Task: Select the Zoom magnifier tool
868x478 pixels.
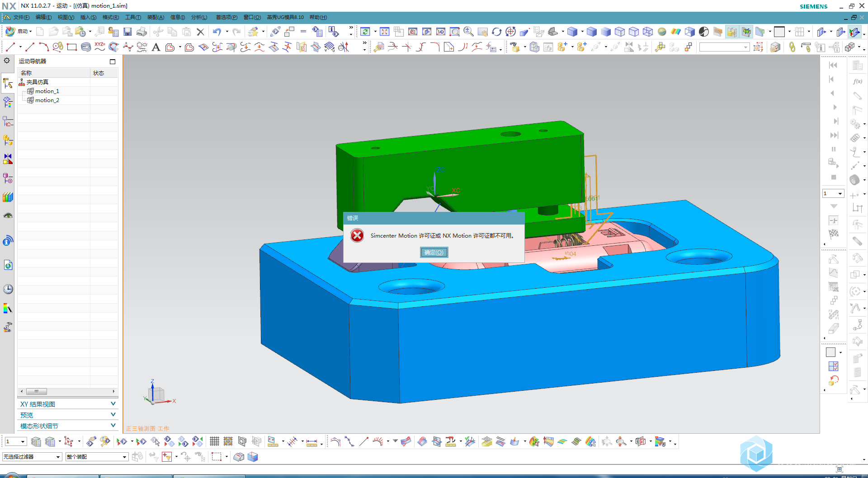Action: point(469,32)
